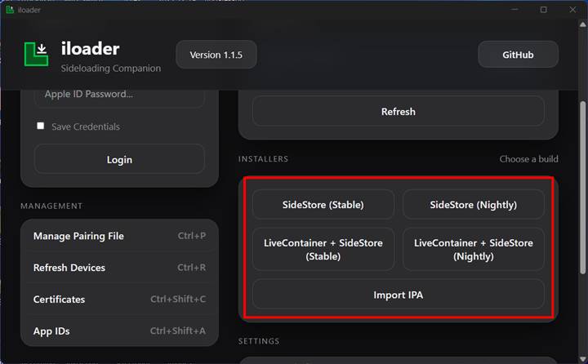This screenshot has width=588, height=364.
Task: Click the vertical scrollbar thumb
Action: (x=583, y=188)
